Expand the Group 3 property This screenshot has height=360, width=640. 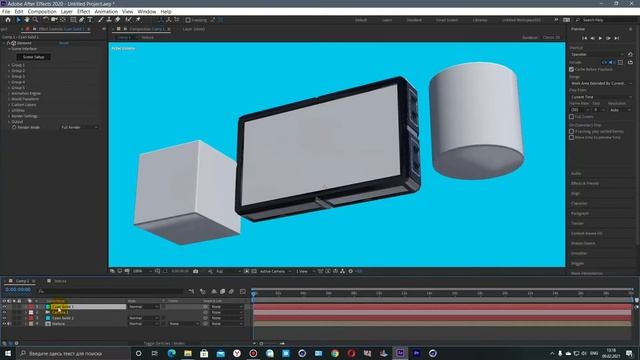point(9,76)
